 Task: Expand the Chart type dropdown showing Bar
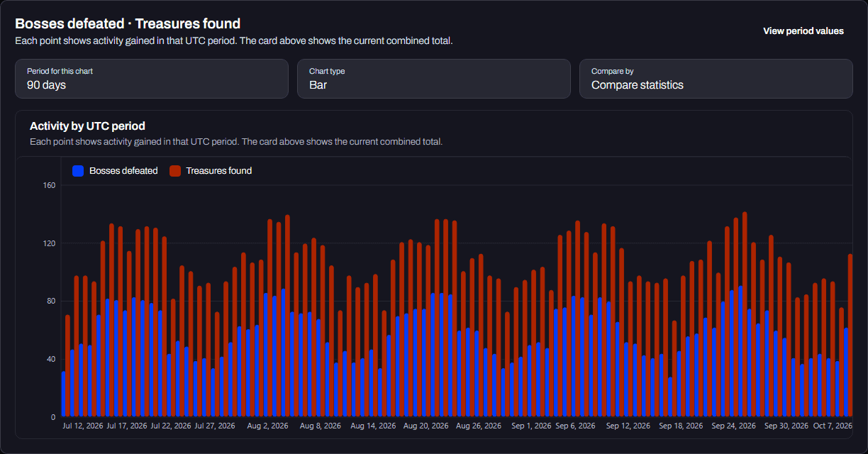coord(433,79)
